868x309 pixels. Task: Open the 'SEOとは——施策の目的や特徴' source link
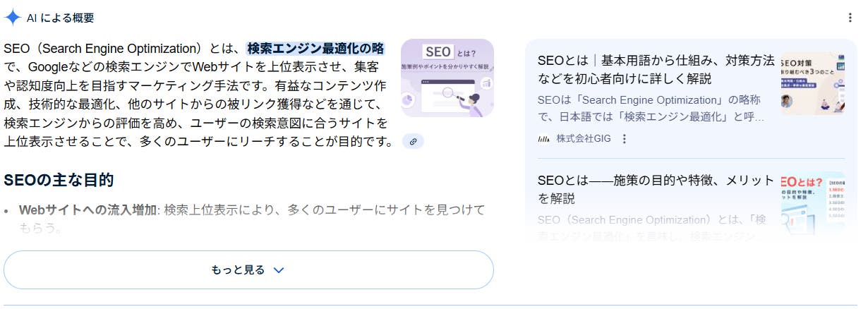coord(656,189)
